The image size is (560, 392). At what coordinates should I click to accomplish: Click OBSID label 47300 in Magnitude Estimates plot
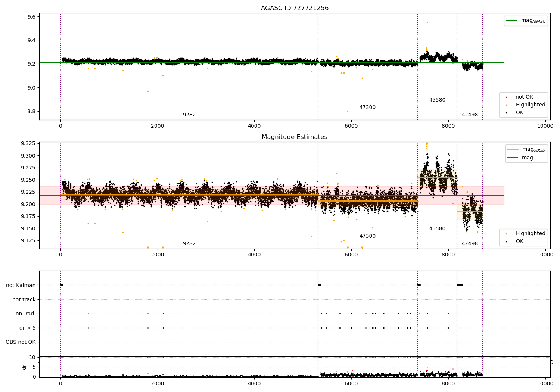click(367, 236)
